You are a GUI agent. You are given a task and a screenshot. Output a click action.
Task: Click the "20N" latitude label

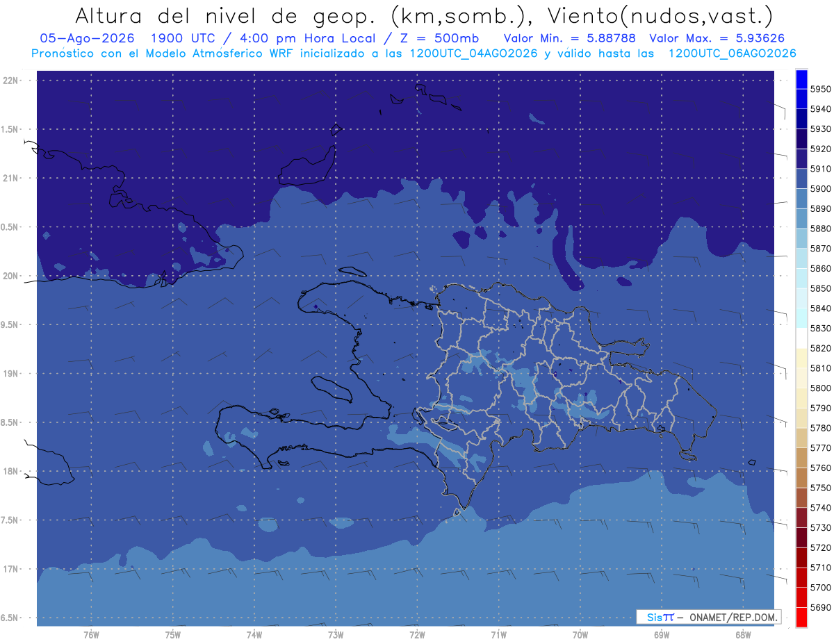pos(11,276)
